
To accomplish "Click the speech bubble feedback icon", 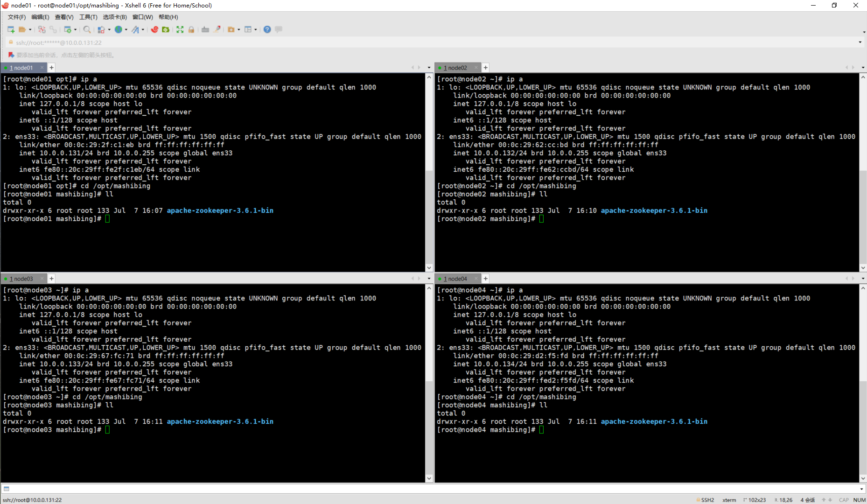I will click(279, 29).
